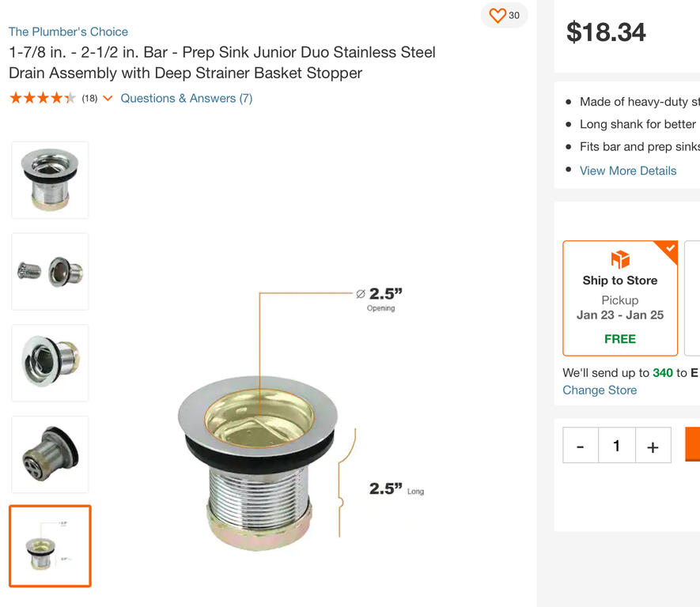Open View More Details link

pos(628,171)
